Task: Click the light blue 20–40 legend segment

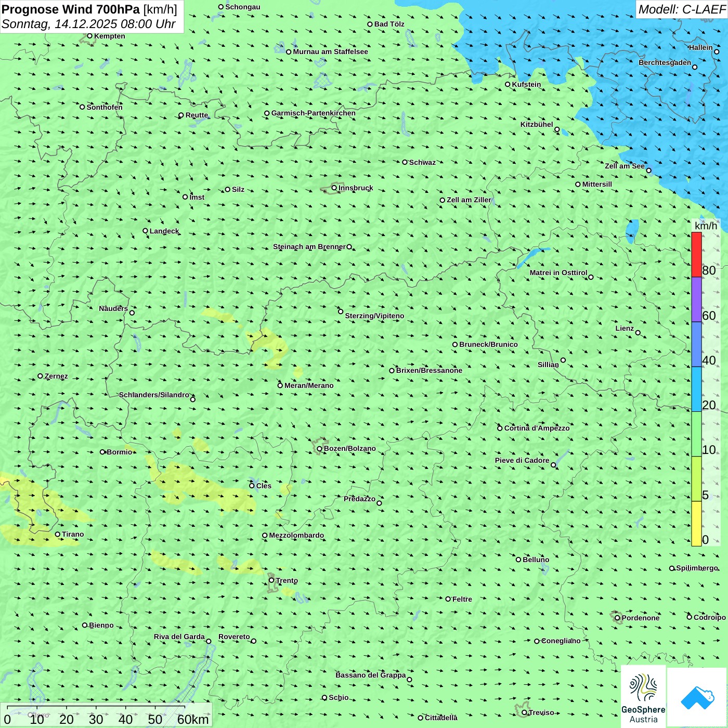Action: tap(696, 389)
